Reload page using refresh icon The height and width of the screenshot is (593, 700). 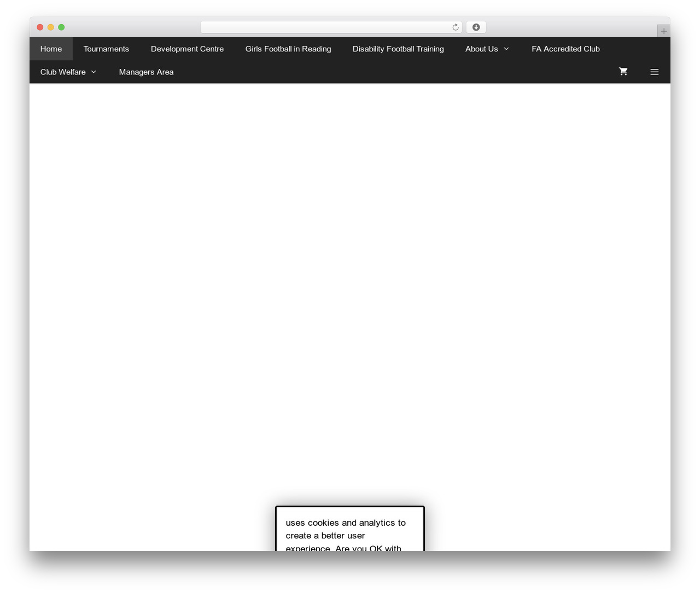pyautogui.click(x=455, y=27)
